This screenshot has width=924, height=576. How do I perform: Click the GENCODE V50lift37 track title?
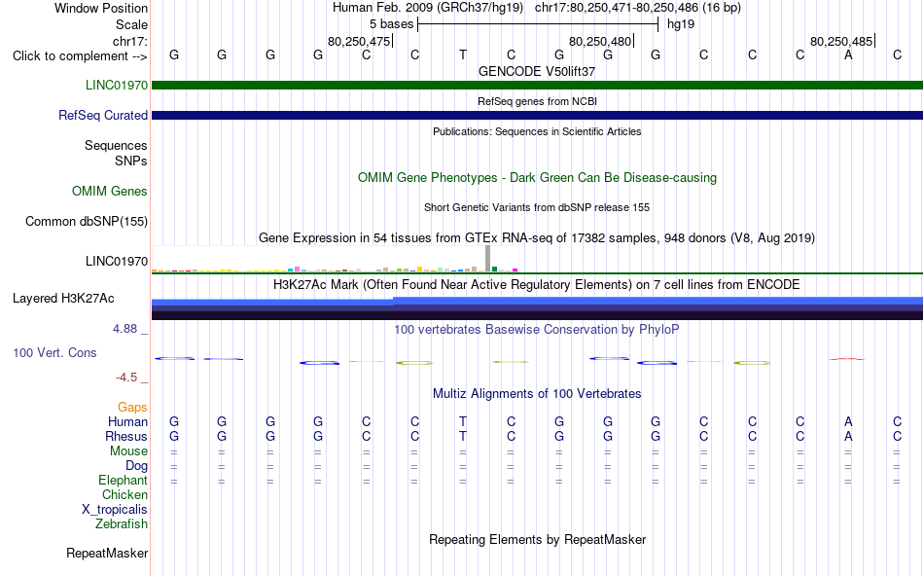(x=537, y=71)
